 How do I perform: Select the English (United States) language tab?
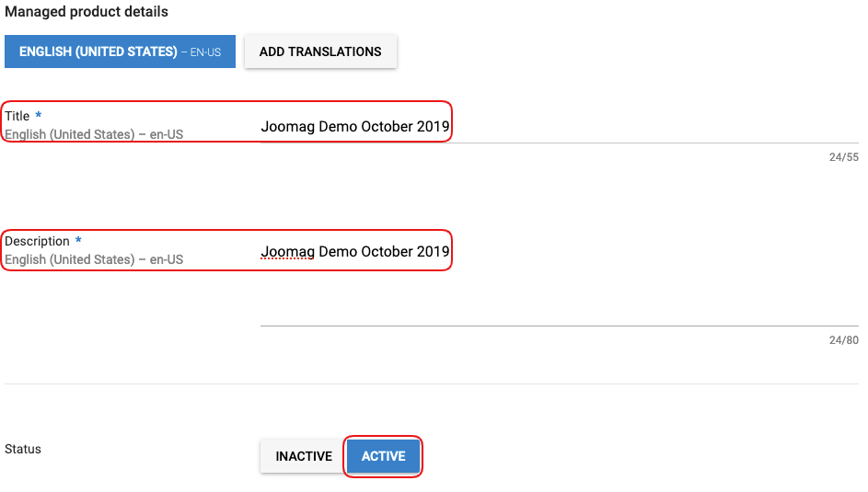click(120, 51)
